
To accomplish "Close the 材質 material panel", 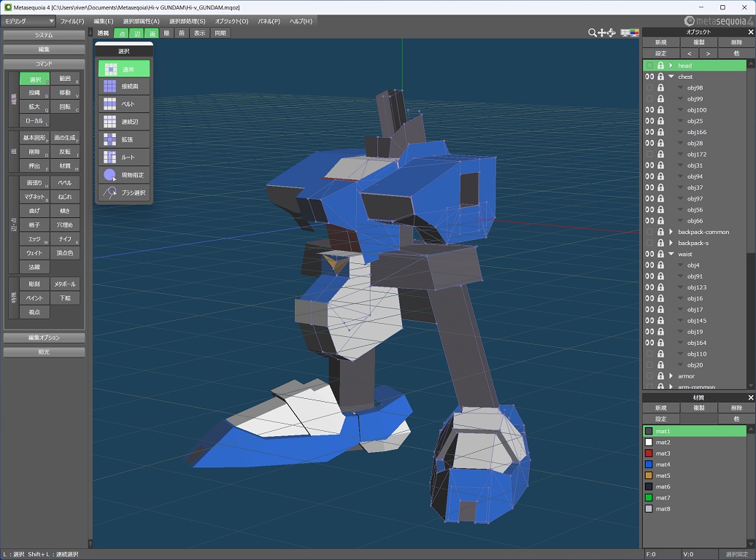I will click(x=750, y=397).
